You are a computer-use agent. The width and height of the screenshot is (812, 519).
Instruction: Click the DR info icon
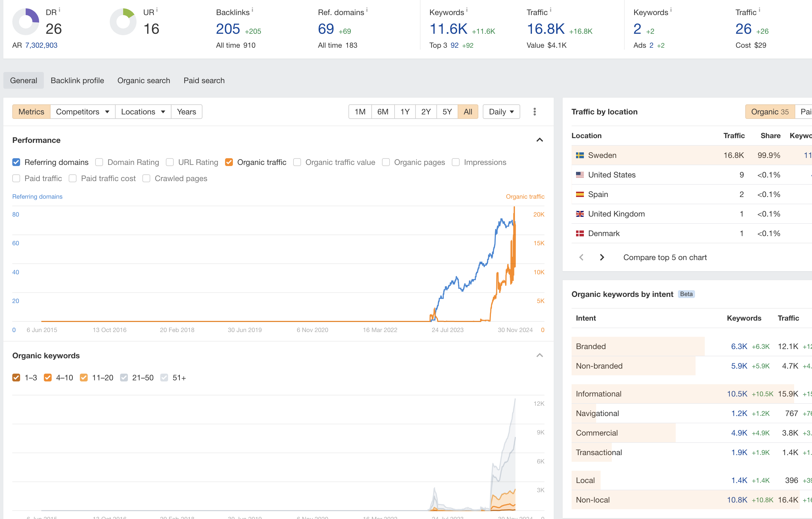pos(59,10)
